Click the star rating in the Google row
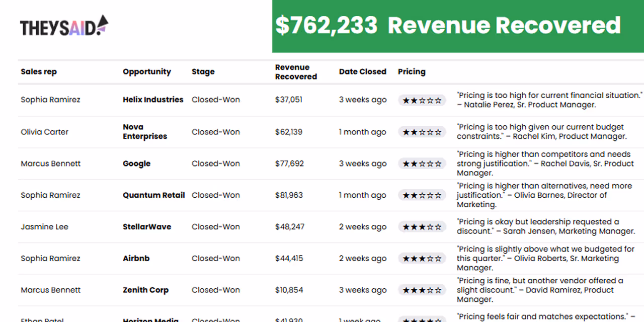Screen dimensions: 644x322 [422, 164]
